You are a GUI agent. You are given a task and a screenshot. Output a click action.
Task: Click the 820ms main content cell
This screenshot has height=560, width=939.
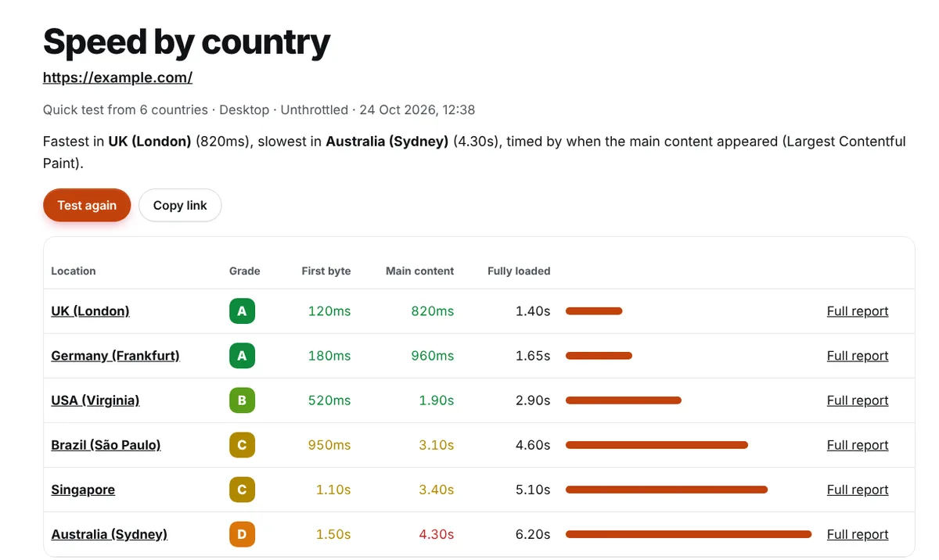click(x=433, y=311)
